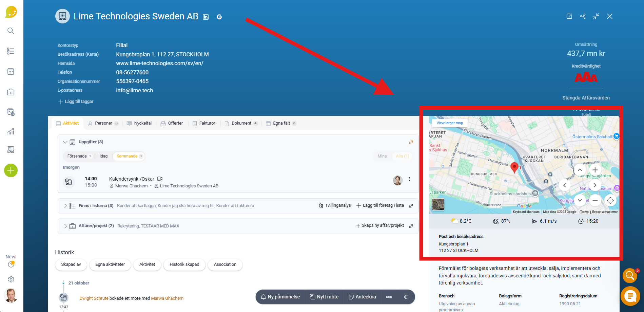Screen dimensions: 644x312
Task: Toggle satellite map thumbnail
Action: [438, 204]
